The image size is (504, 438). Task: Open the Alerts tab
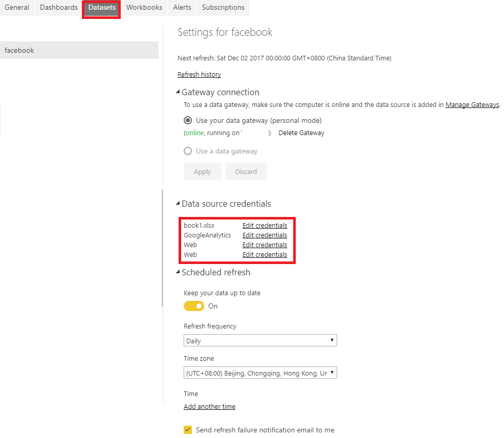[182, 7]
